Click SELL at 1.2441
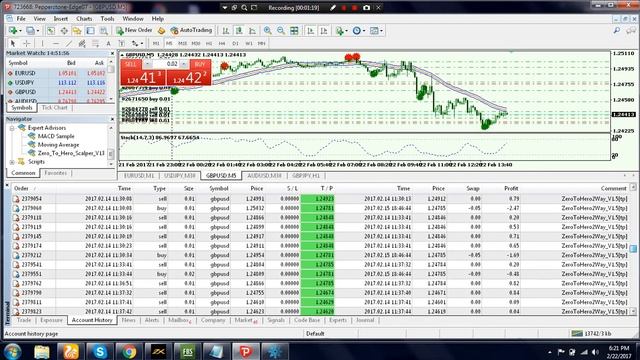Viewport: 640px width, 360px height. (143, 77)
